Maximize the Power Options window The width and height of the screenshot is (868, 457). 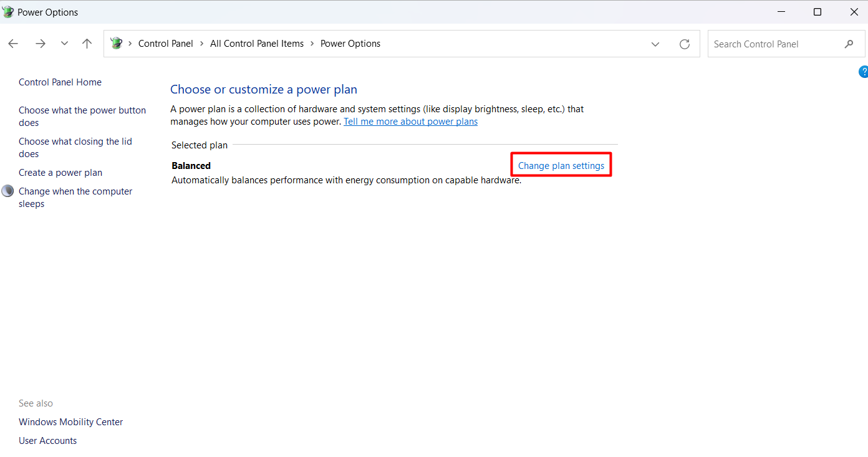817,12
